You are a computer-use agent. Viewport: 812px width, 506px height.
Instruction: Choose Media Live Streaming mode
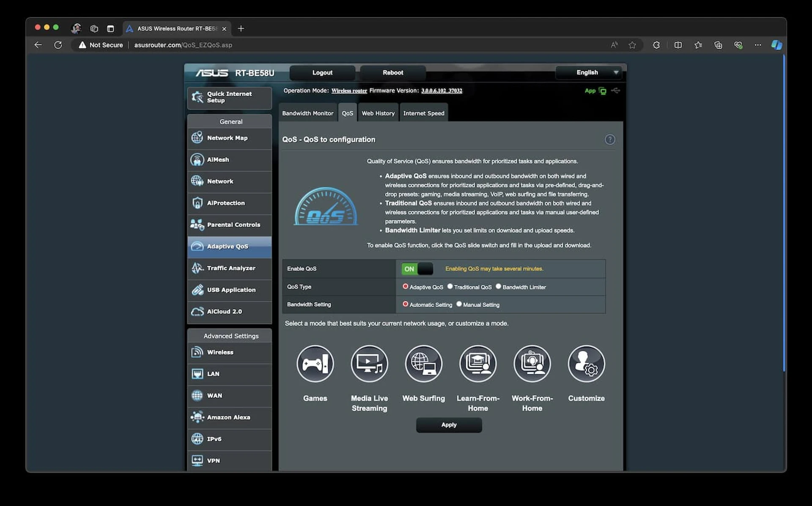pos(369,364)
